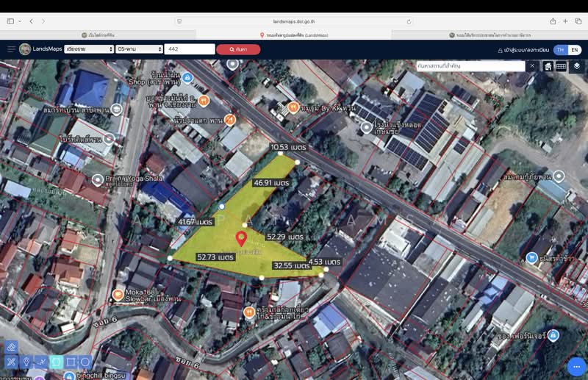Select the rectangle drawing tool
Screen dimensions: 588x380
click(71, 362)
